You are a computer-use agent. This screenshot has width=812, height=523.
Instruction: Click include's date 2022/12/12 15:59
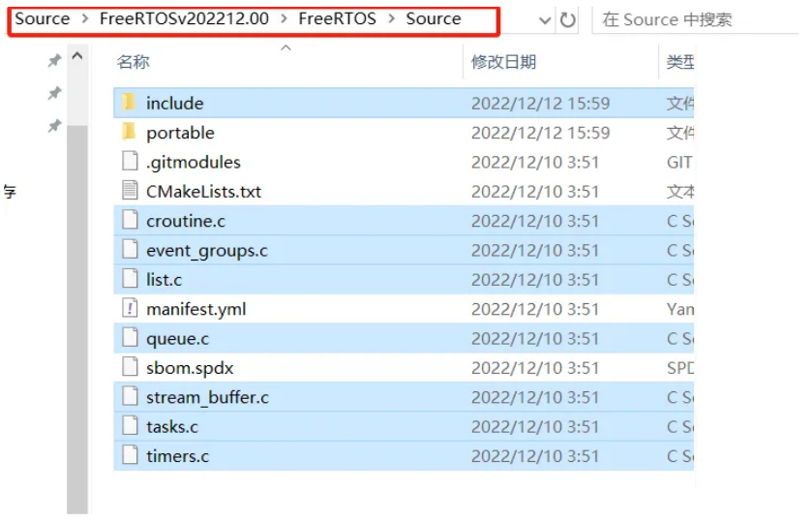[541, 104]
